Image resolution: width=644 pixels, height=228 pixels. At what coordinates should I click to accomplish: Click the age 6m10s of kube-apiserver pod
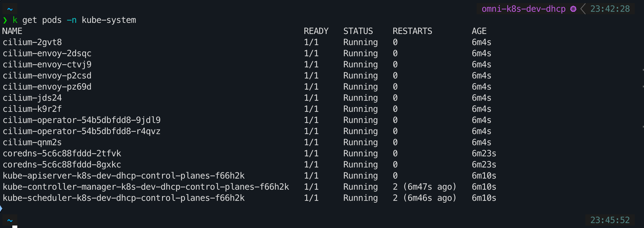484,176
